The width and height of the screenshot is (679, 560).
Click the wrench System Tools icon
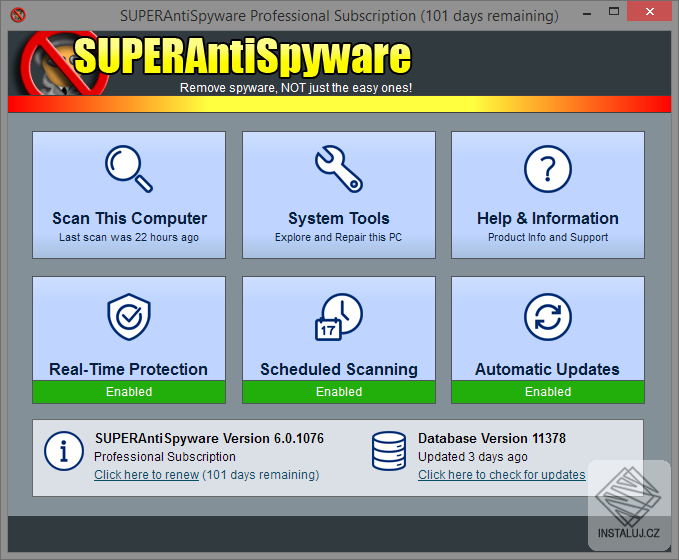(339, 168)
